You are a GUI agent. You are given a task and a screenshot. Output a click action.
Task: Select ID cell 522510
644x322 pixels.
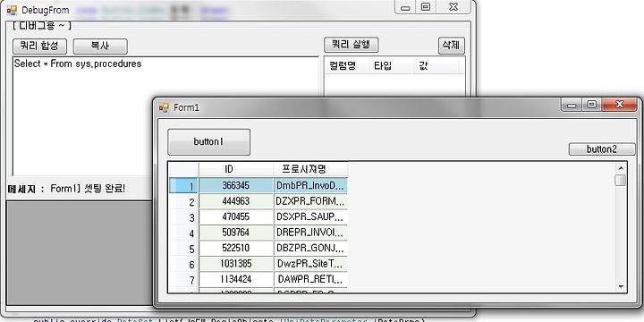236,249
